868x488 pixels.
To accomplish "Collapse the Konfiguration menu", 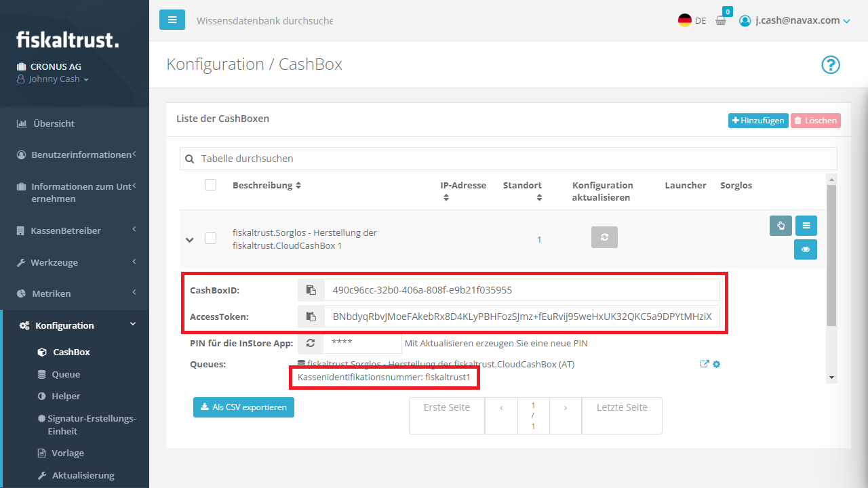I will 75,325.
